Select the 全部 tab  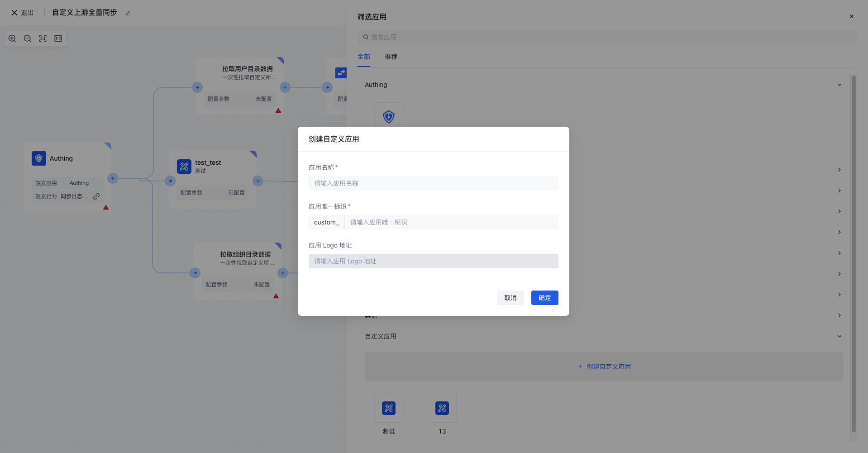pyautogui.click(x=363, y=57)
